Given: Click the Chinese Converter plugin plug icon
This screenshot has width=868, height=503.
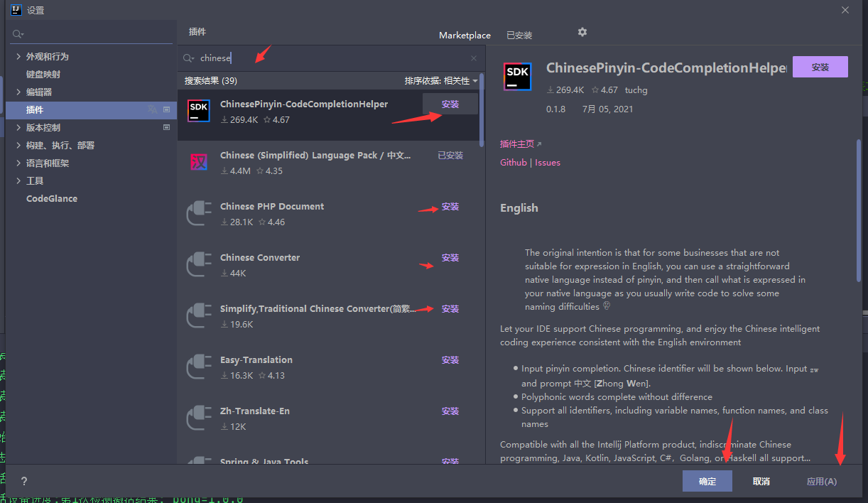Looking at the screenshot, I should tap(198, 265).
